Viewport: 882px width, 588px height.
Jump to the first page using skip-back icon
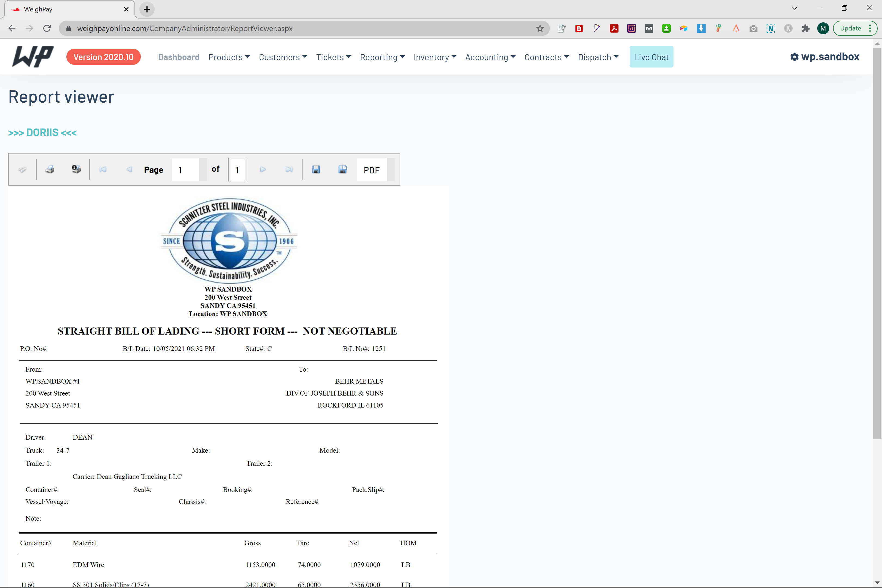tap(103, 170)
